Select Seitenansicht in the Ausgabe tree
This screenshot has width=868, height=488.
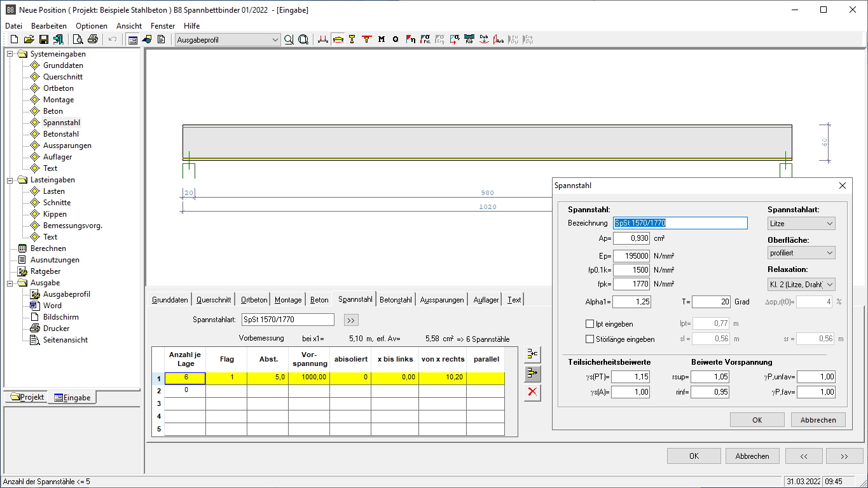[x=65, y=340]
